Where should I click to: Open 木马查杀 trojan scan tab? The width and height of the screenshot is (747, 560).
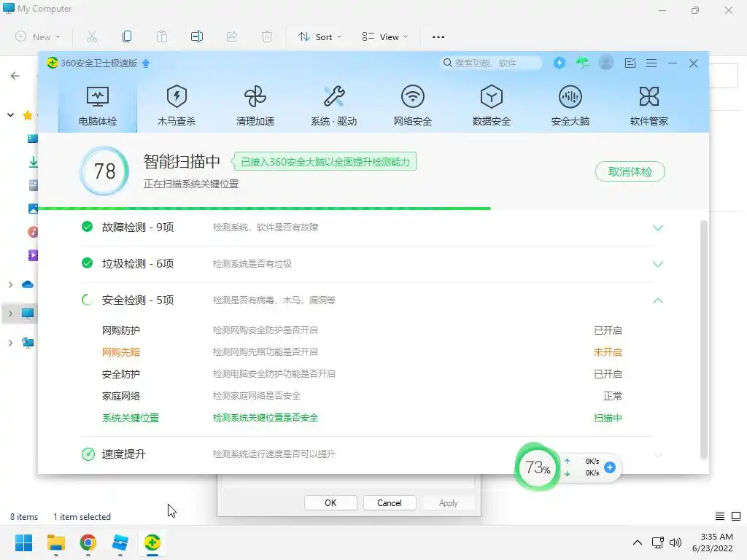[177, 106]
